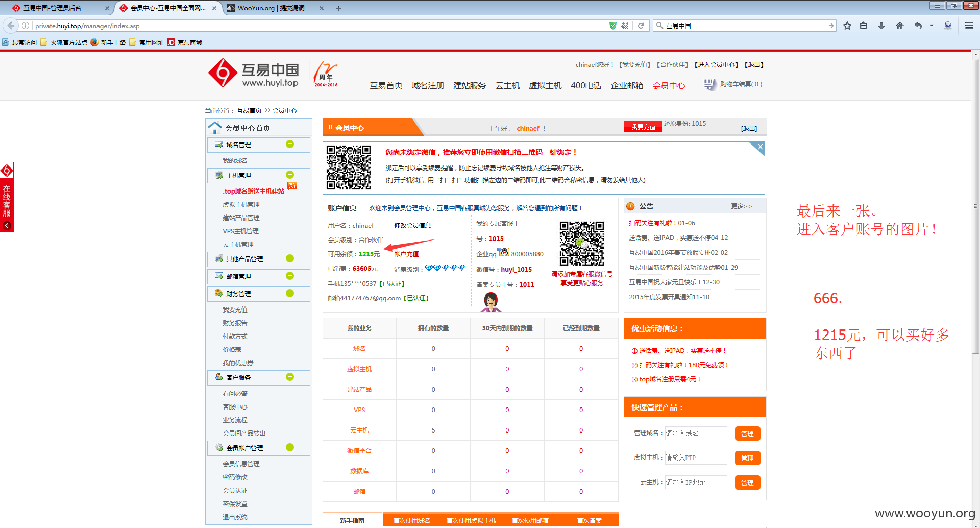
Task: Click the browser back arrow button
Action: pyautogui.click(x=11, y=26)
